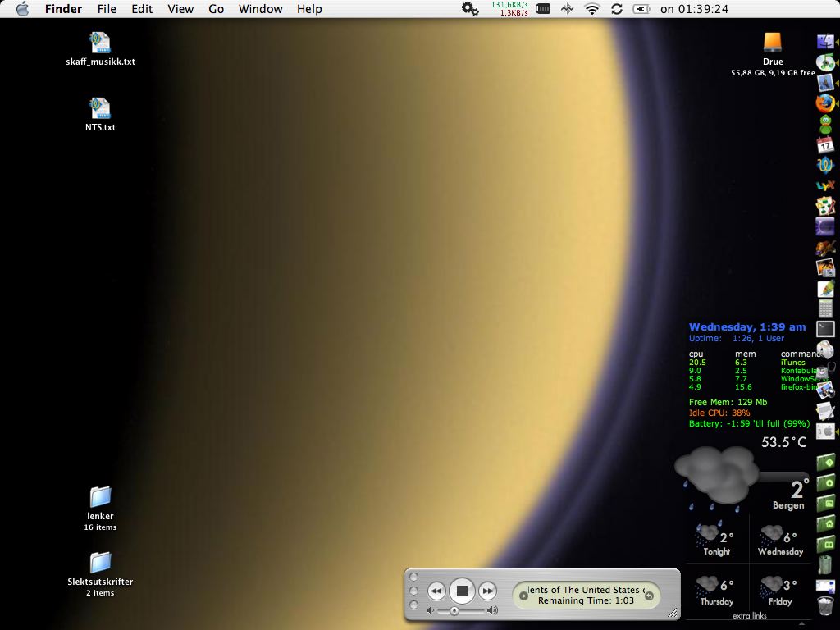Open iCal calendar in the Dock
Viewport: 840px width, 630px height.
[x=825, y=144]
